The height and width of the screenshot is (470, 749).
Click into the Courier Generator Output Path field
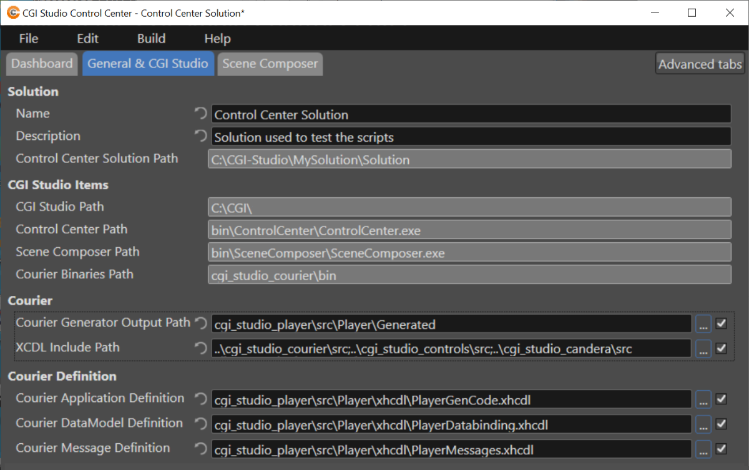coord(451,324)
